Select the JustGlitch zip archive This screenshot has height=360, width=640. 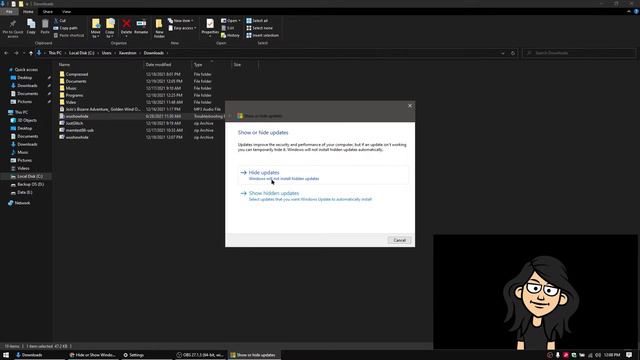[x=74, y=123]
